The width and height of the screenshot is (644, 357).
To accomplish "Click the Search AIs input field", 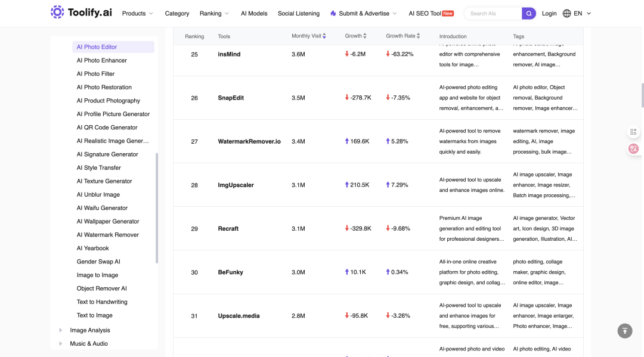I will click(494, 14).
